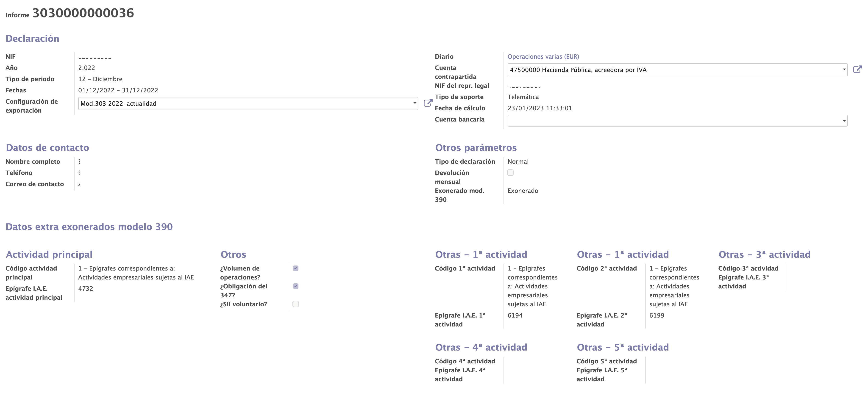This screenshot has width=868, height=398.
Task: Uncheck '¿Volumen de operaciones?'
Action: point(295,268)
